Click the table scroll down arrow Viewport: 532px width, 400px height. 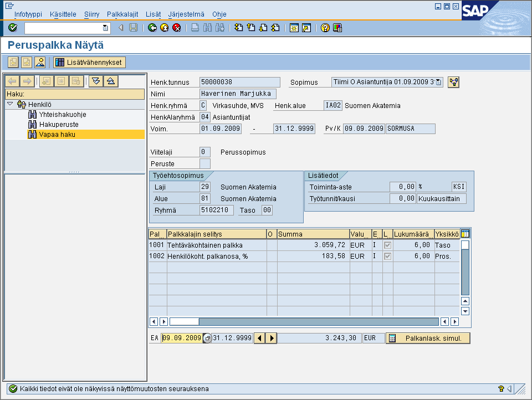click(x=465, y=311)
